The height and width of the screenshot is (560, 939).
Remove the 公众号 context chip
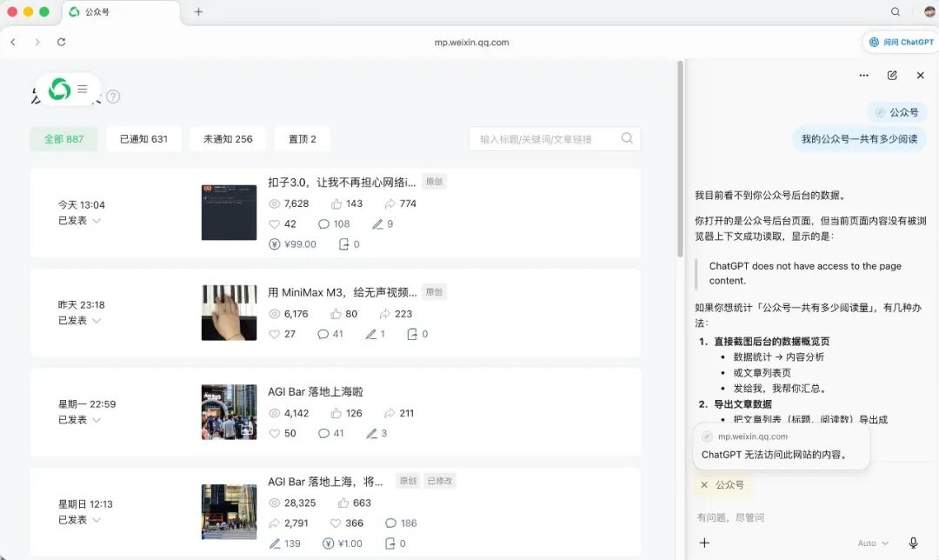704,485
